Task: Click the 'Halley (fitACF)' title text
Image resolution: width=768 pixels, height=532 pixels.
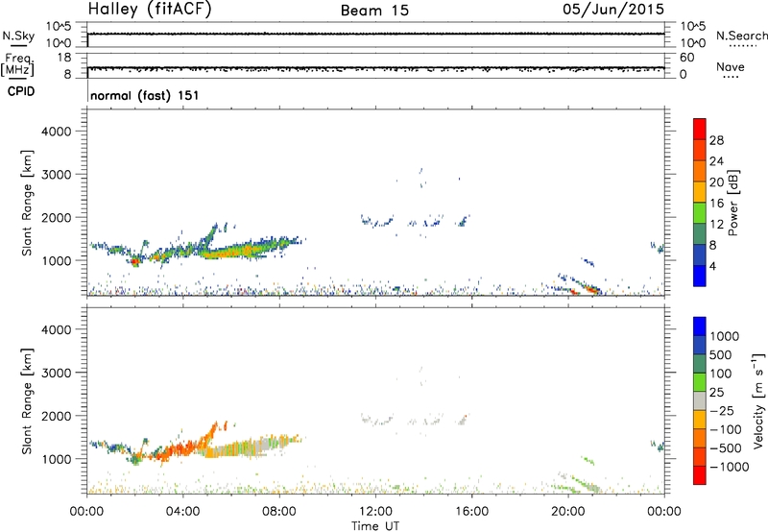Action: pyautogui.click(x=150, y=10)
